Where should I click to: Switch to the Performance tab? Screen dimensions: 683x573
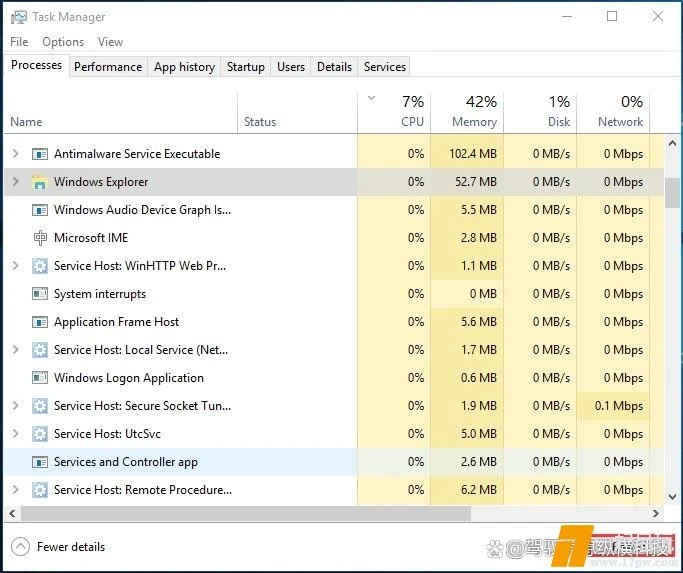coord(108,67)
